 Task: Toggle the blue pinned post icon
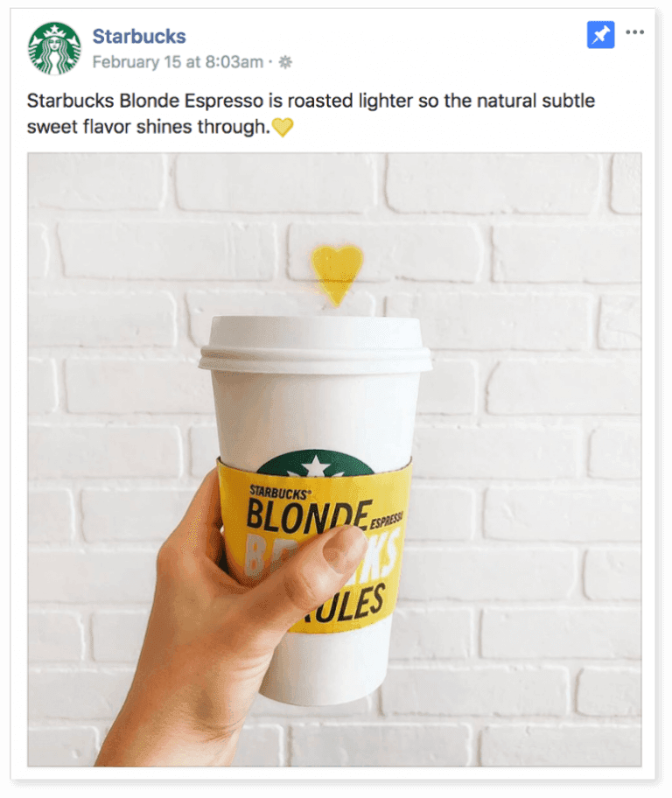click(x=601, y=35)
